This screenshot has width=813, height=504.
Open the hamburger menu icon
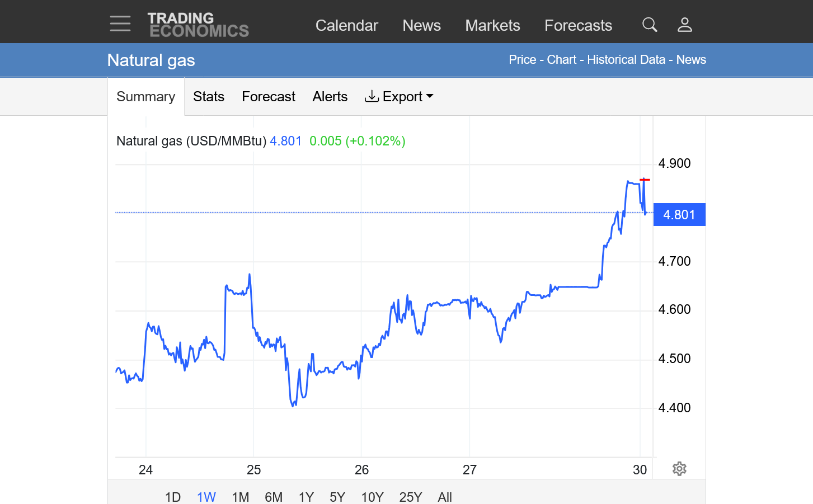point(120,24)
